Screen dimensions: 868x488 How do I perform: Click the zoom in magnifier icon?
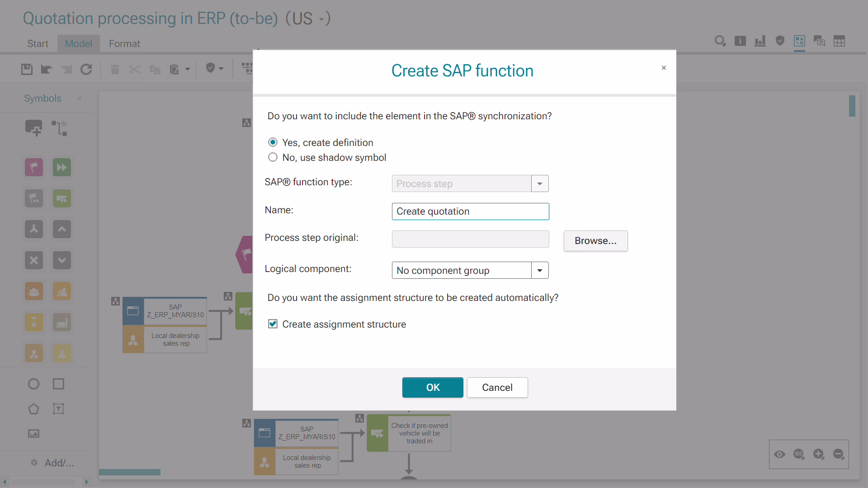click(x=819, y=454)
